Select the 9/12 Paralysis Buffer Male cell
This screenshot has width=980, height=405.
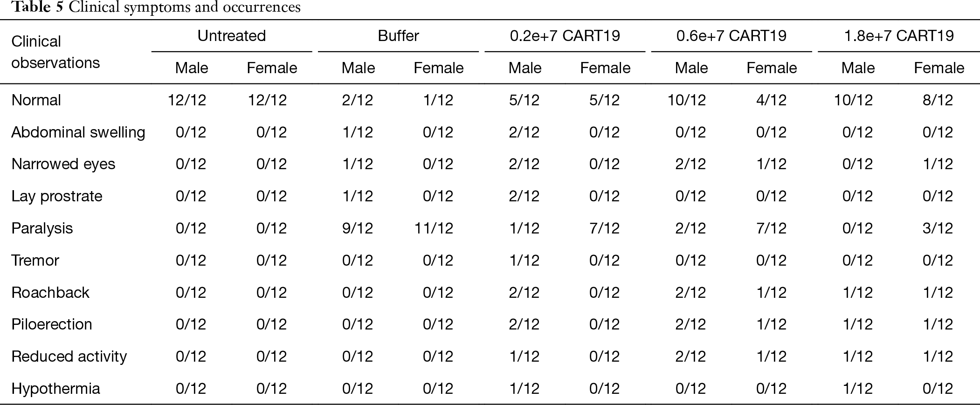pos(358,228)
